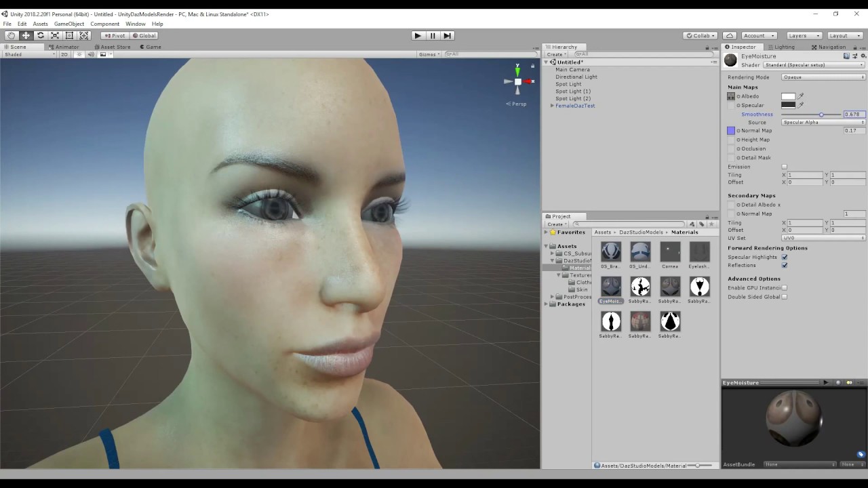This screenshot has height=488, width=868.
Task: Enable Double Sided Global Illumination checkbox
Action: coord(785,296)
